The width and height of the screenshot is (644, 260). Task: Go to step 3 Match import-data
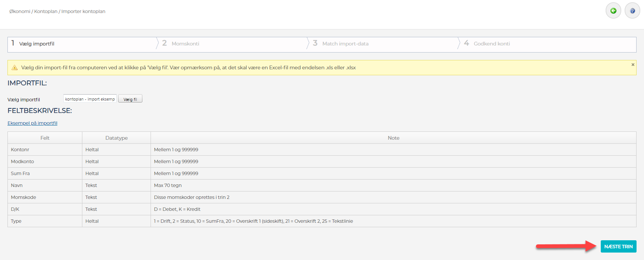345,44
